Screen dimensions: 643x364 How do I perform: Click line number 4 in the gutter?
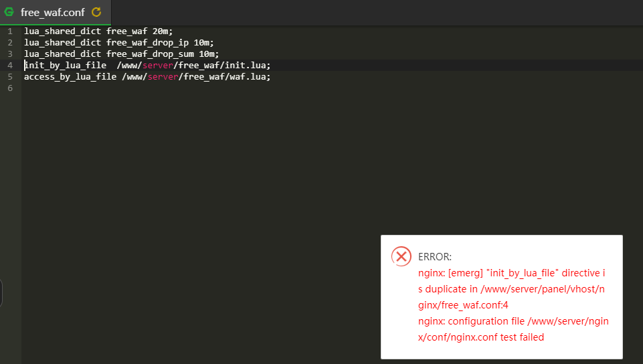point(10,66)
